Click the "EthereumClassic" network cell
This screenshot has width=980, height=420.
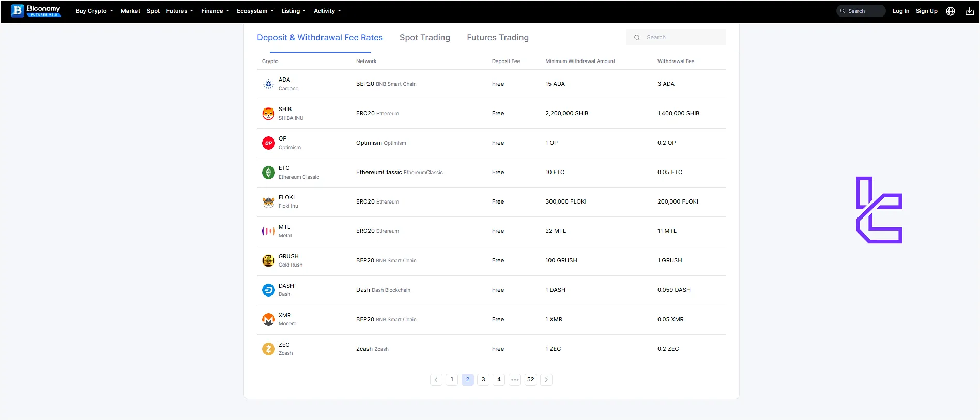(400, 173)
